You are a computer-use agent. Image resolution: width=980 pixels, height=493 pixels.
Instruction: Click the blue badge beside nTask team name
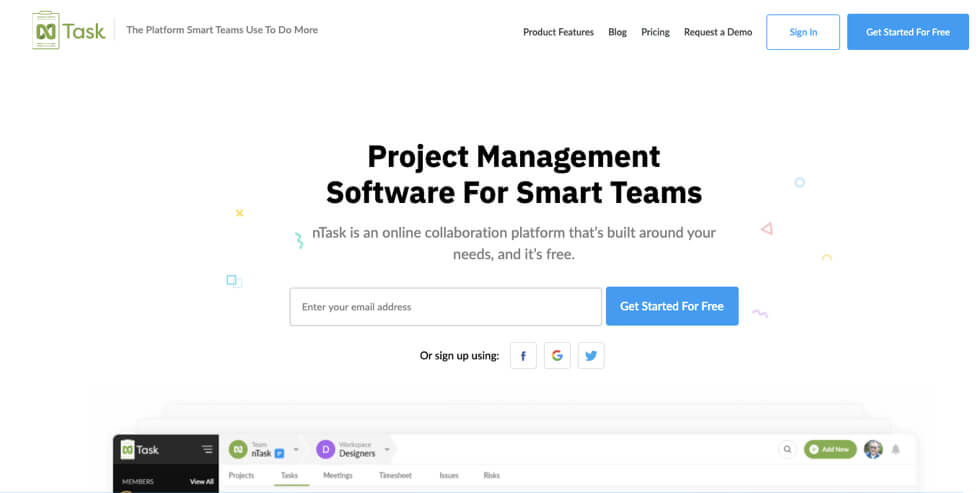point(279,454)
